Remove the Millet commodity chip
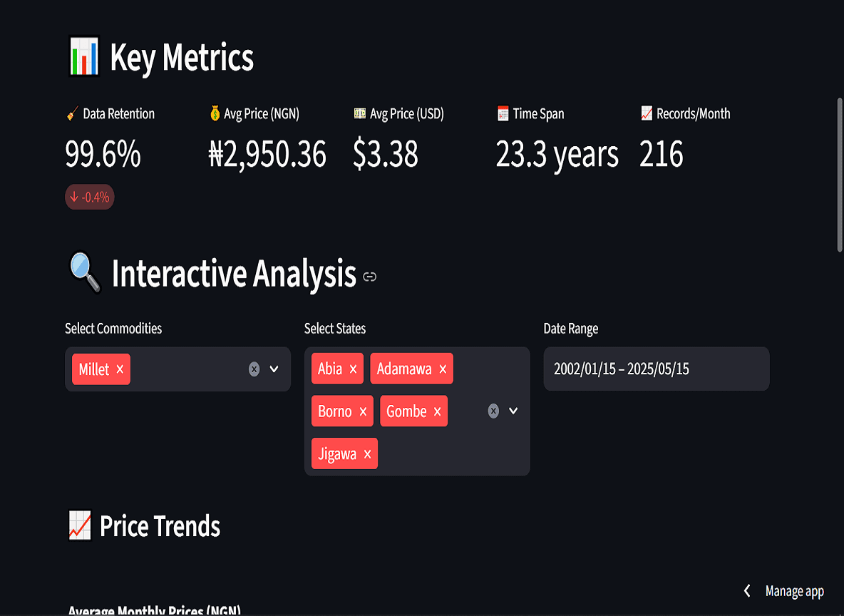This screenshot has width=844, height=616. click(x=120, y=369)
